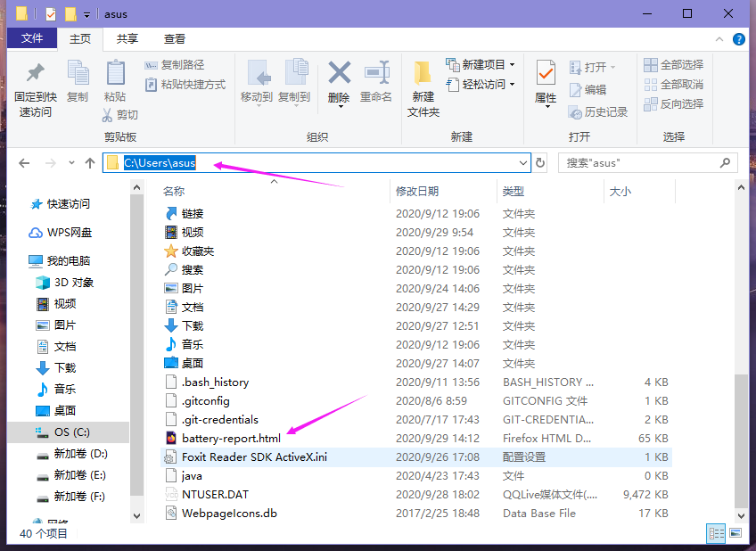This screenshot has width=756, height=551.
Task: Select the Links (链接) folder in file list
Action: click(x=193, y=214)
